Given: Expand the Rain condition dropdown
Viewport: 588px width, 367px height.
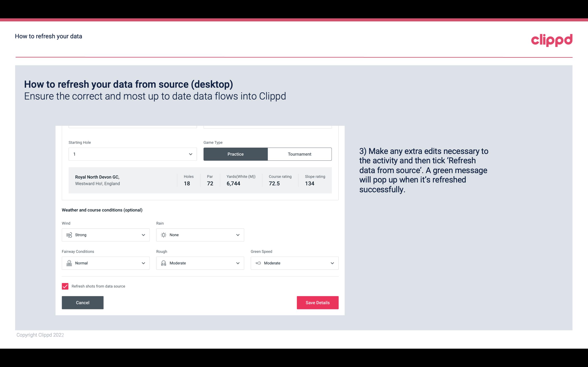Looking at the screenshot, I should pos(237,235).
